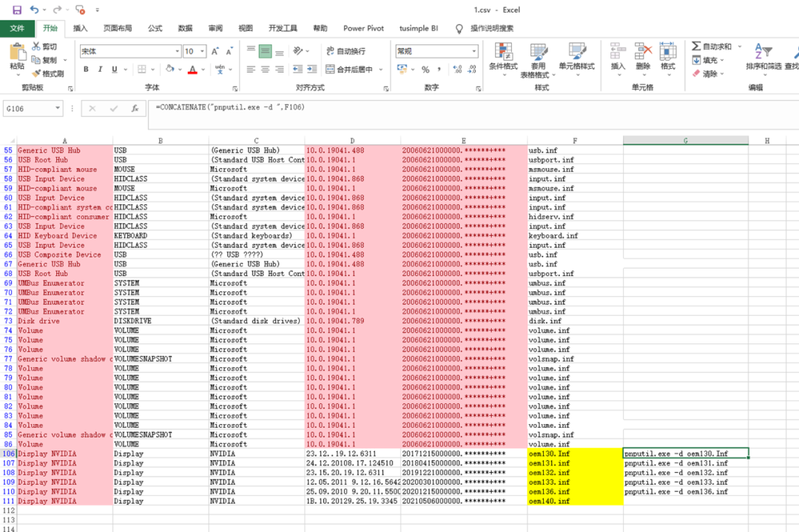This screenshot has height=532, width=799.
Task: Toggle Bold formatting
Action: 86,70
